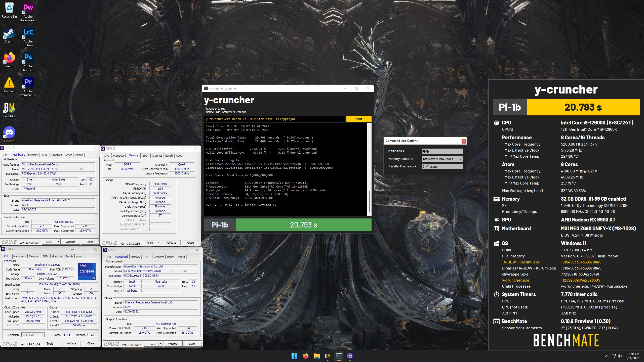
Task: Switch to Bench tab in CPU tab window
Action: pos(69,256)
